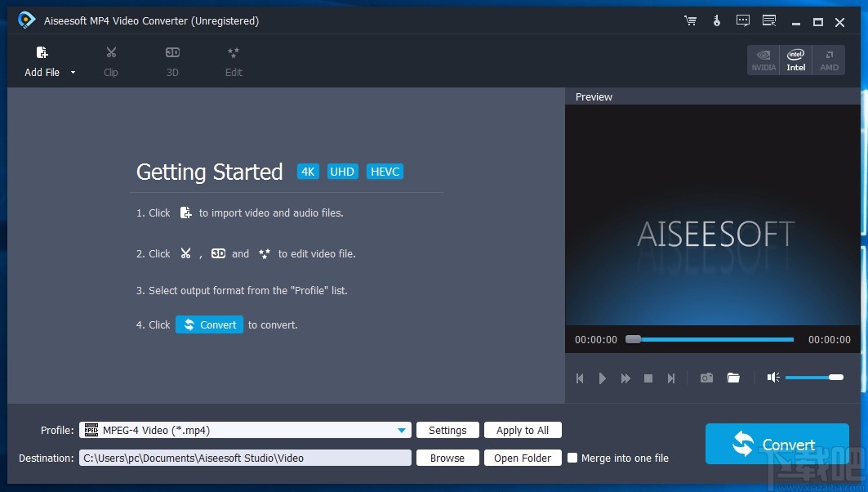Open profile Settings
The image size is (868, 492).
pos(447,430)
